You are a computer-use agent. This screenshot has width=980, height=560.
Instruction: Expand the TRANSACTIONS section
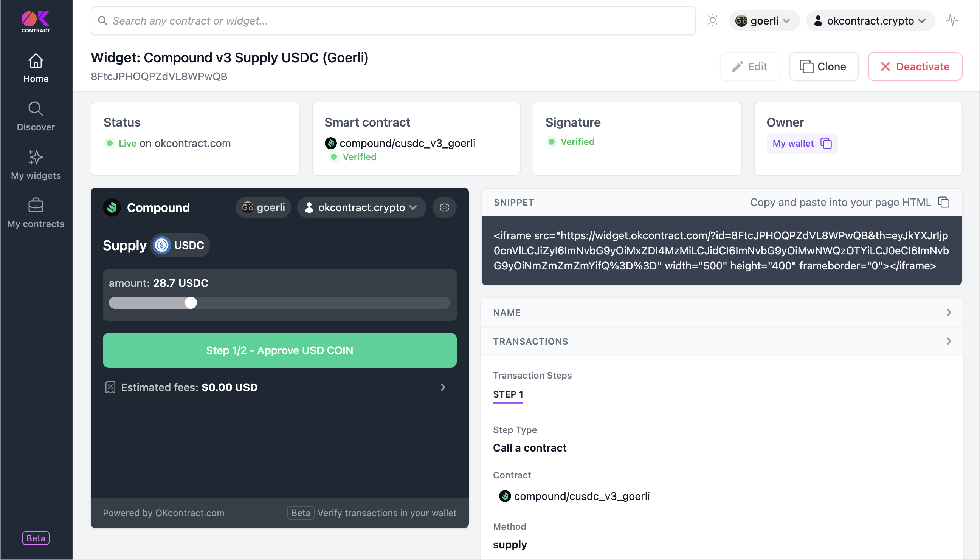(x=721, y=341)
